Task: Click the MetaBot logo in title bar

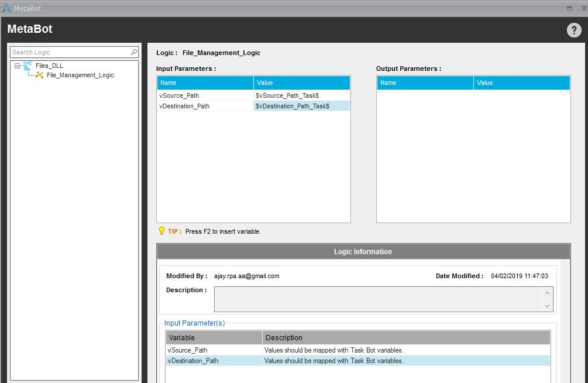Action: [6, 8]
